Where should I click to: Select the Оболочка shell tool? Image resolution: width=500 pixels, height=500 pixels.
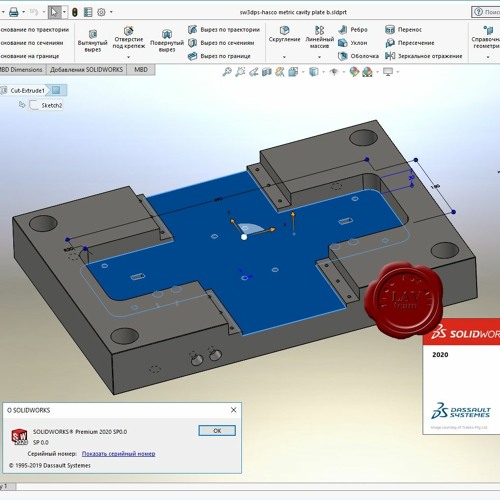(x=358, y=56)
